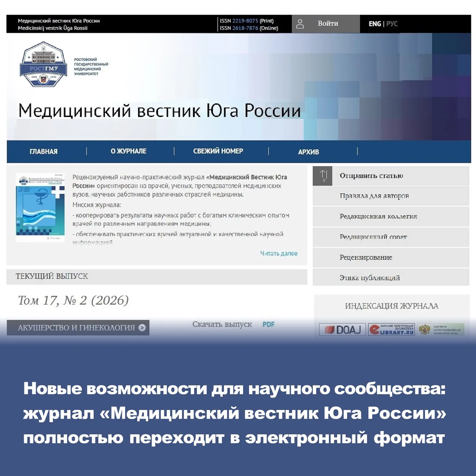Click the journal cover thumbnail
The image size is (476, 476).
40,207
